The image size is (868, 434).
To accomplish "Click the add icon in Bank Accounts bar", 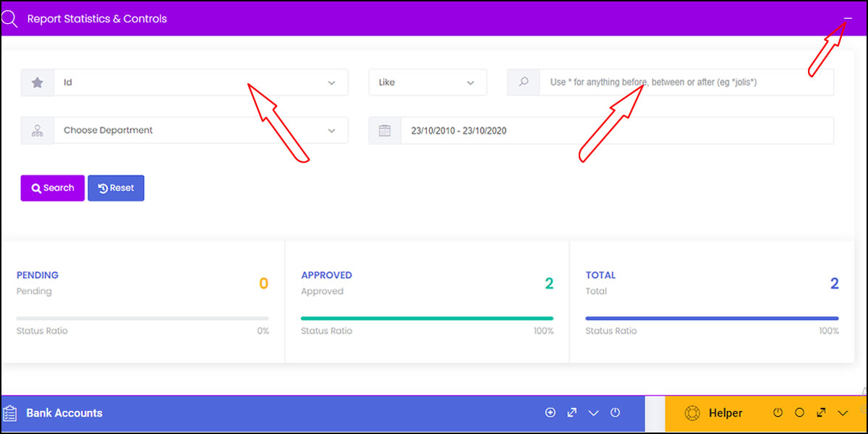I will point(550,412).
